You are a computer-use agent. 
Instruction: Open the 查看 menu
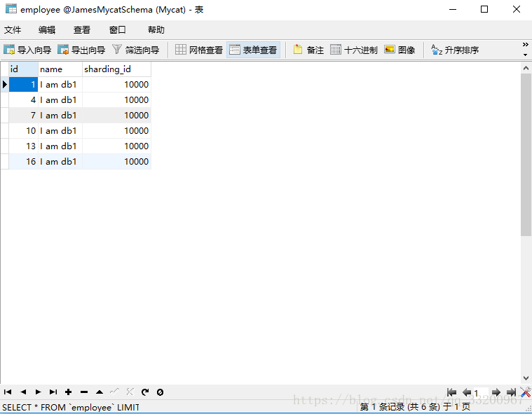coord(82,29)
